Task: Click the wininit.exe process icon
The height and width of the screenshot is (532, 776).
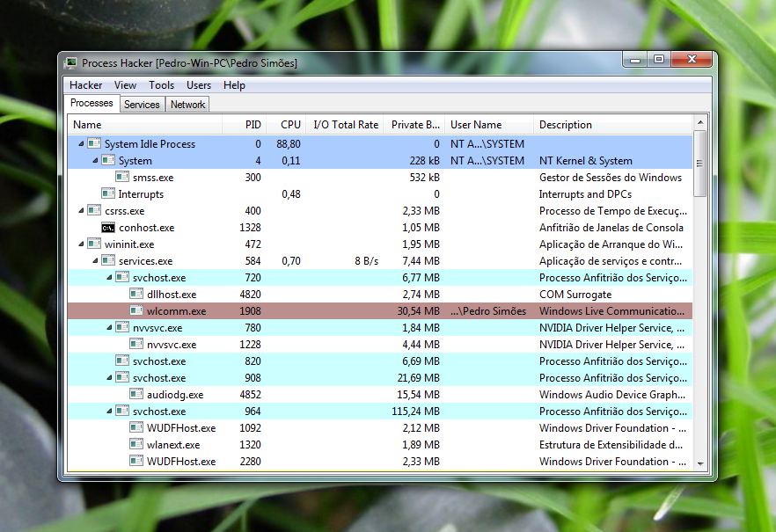Action: coord(94,244)
